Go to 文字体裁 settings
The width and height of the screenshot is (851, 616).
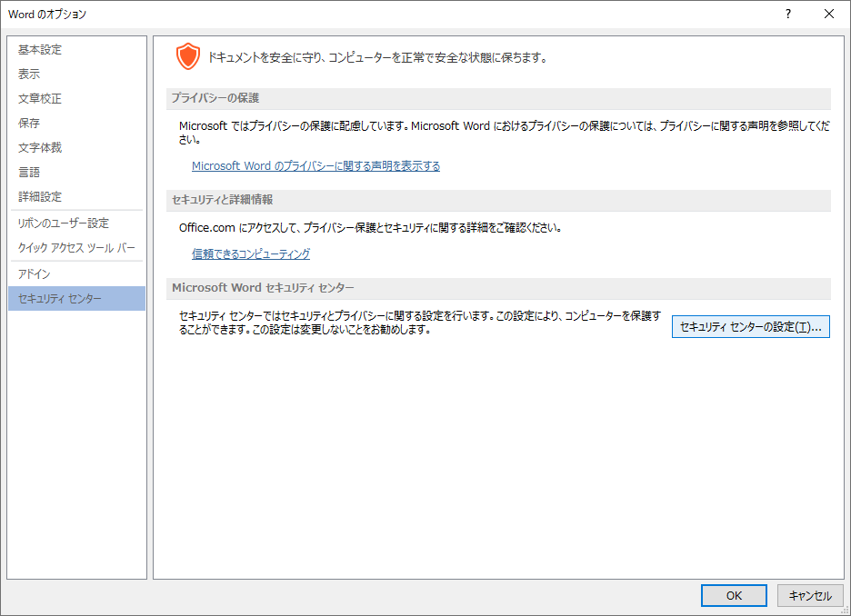(x=40, y=148)
